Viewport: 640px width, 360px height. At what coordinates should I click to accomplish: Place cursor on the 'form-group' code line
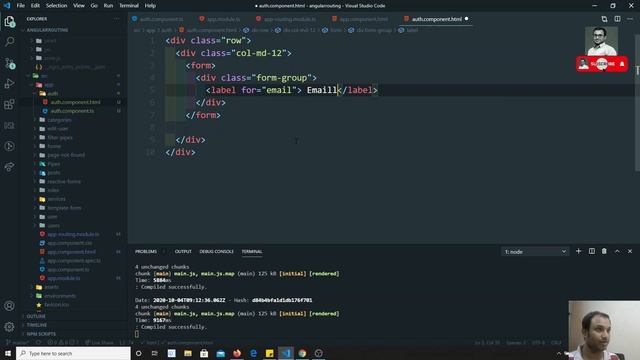coord(256,78)
